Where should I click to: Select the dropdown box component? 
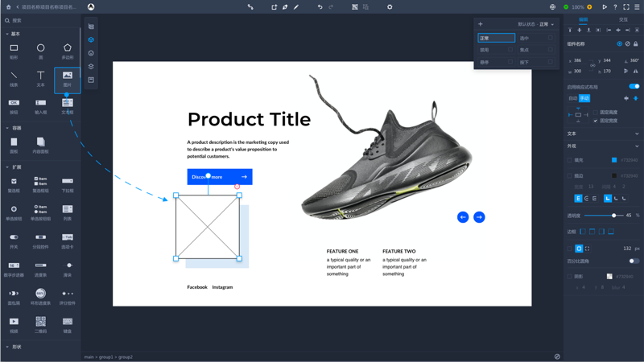point(68,181)
